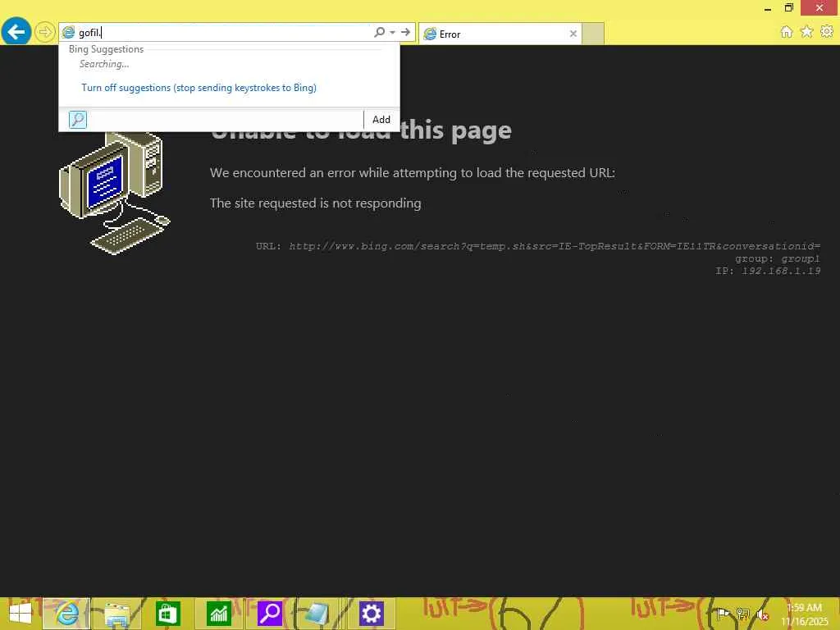Open Favorites star icon
840x630 pixels.
[807, 32]
